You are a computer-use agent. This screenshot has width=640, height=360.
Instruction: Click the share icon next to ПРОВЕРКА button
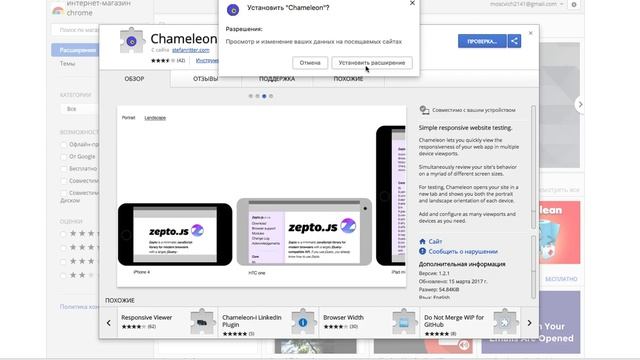(514, 41)
